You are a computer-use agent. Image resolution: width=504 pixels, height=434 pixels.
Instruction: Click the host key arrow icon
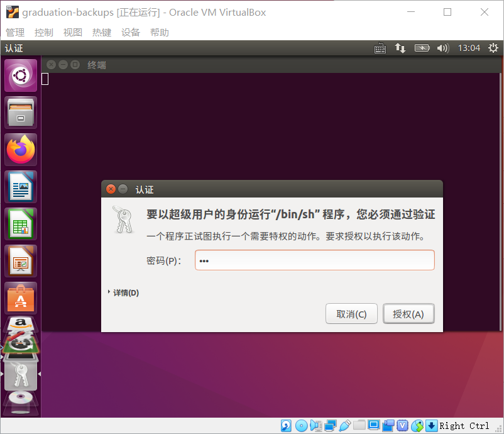[431, 426]
